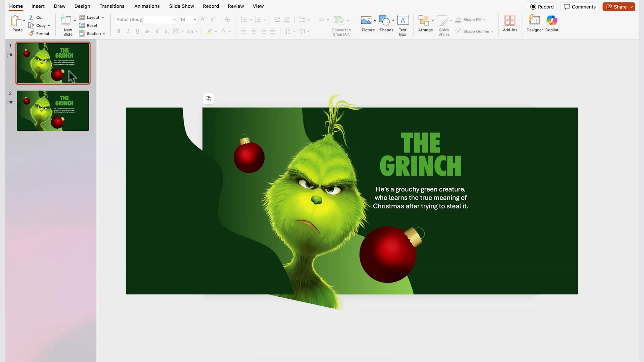This screenshot has height=362, width=644.
Task: Open the Comments pane
Action: (x=580, y=7)
